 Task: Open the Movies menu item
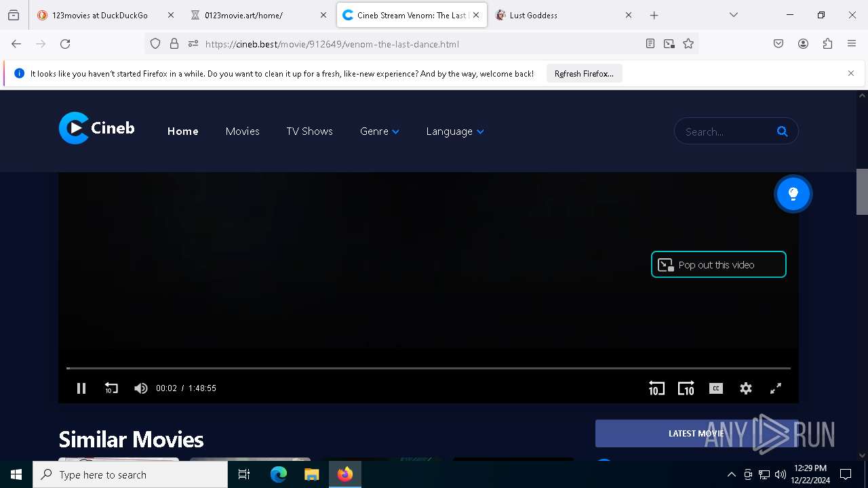tap(243, 131)
